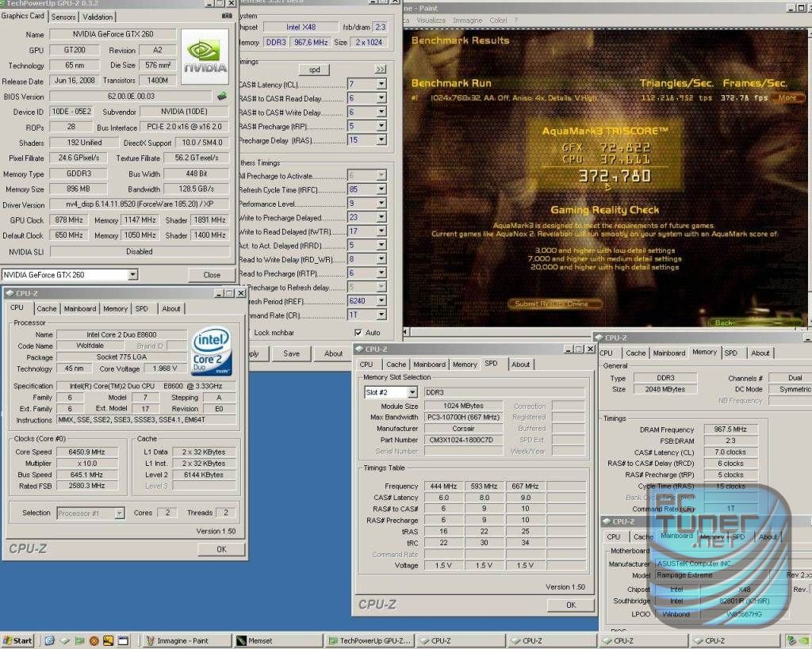Open Processor #1 selection dropdown

[120, 513]
